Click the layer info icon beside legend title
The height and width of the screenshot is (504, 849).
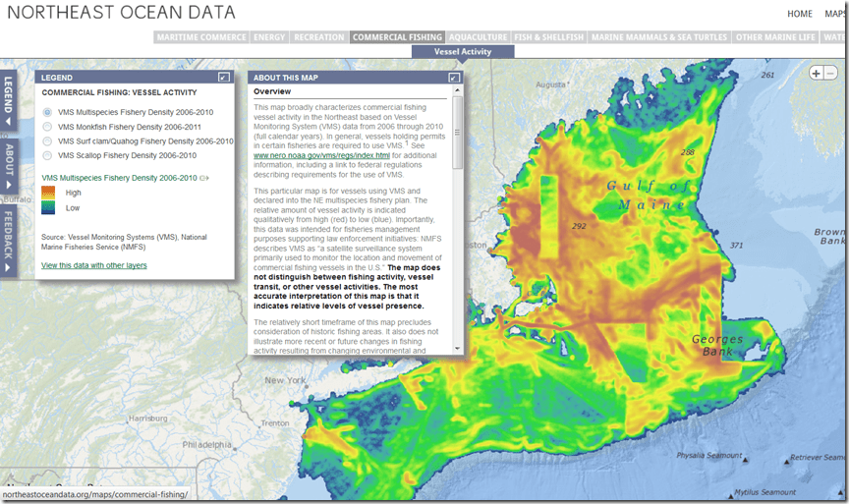[205, 178]
